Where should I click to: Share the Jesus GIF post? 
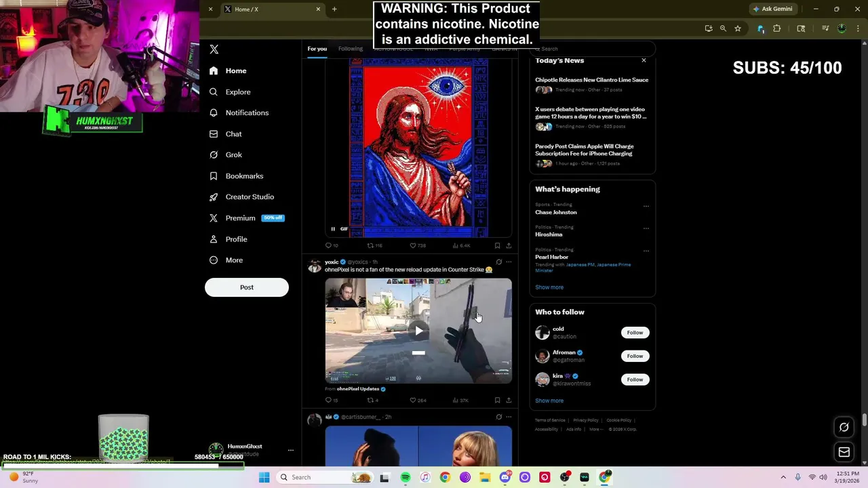click(x=509, y=245)
